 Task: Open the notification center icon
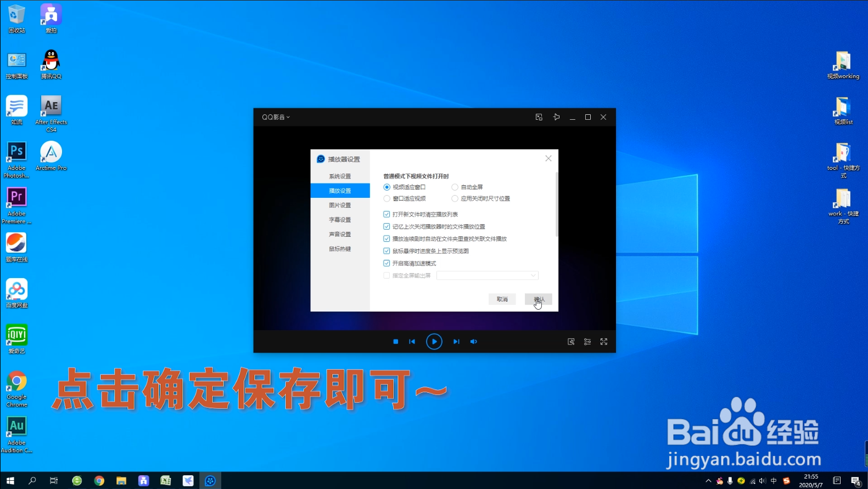click(x=856, y=481)
